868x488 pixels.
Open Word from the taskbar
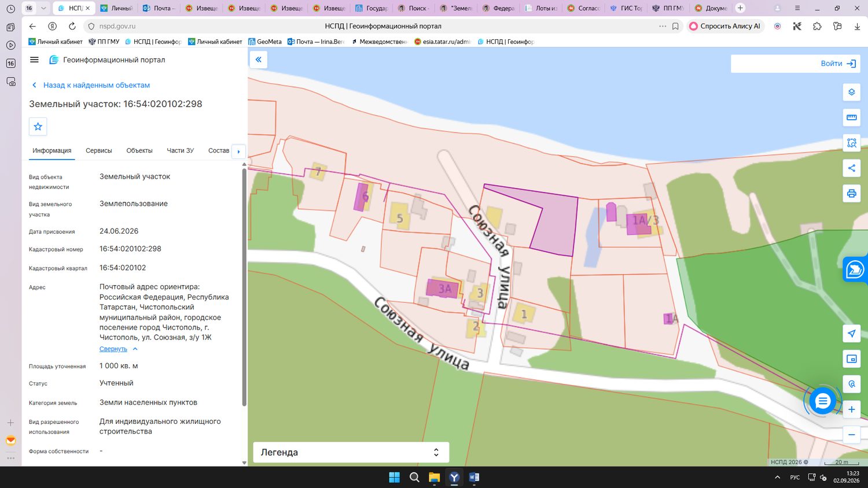474,477
